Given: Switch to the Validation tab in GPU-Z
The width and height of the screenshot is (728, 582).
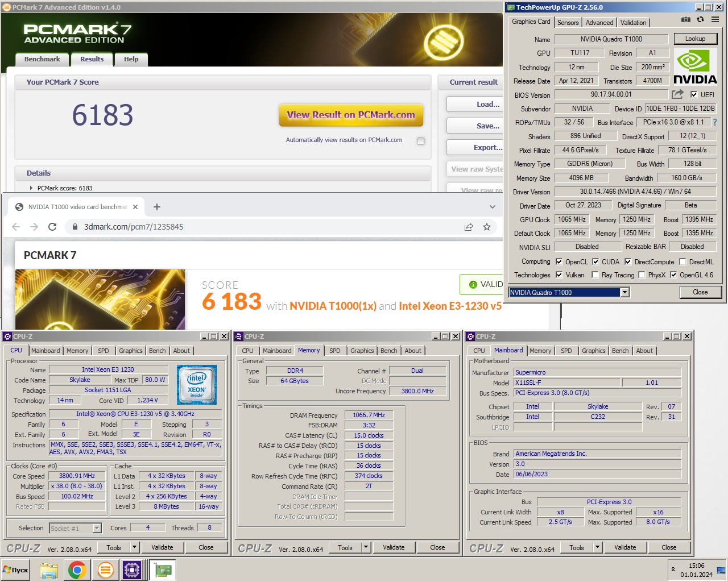Looking at the screenshot, I should click(x=633, y=23).
